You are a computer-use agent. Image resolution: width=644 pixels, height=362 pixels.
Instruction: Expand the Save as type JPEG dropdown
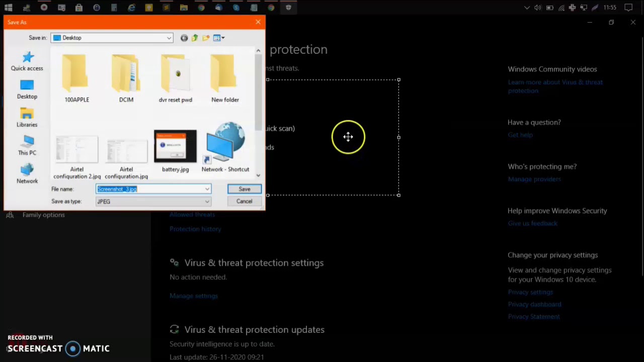coord(207,202)
